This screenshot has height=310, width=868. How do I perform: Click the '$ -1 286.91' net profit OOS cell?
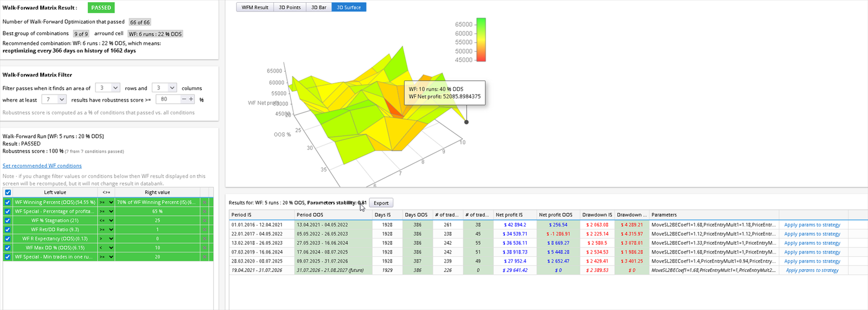click(x=558, y=234)
